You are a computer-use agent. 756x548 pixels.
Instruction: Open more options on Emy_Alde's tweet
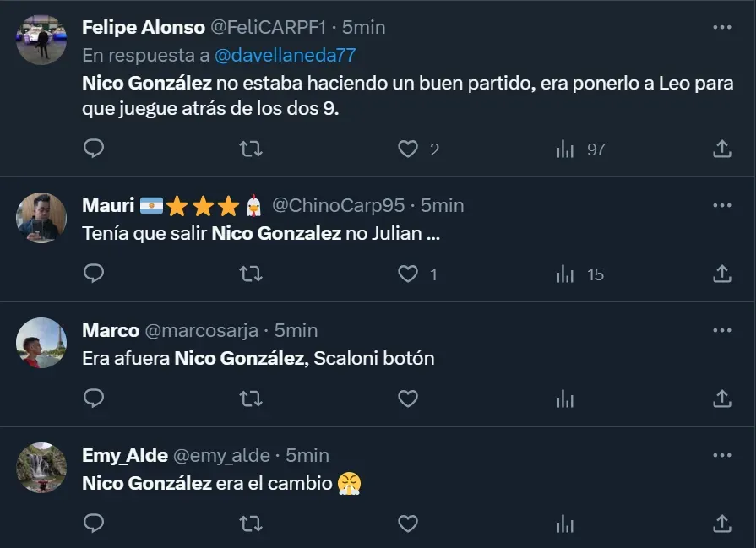[722, 455]
